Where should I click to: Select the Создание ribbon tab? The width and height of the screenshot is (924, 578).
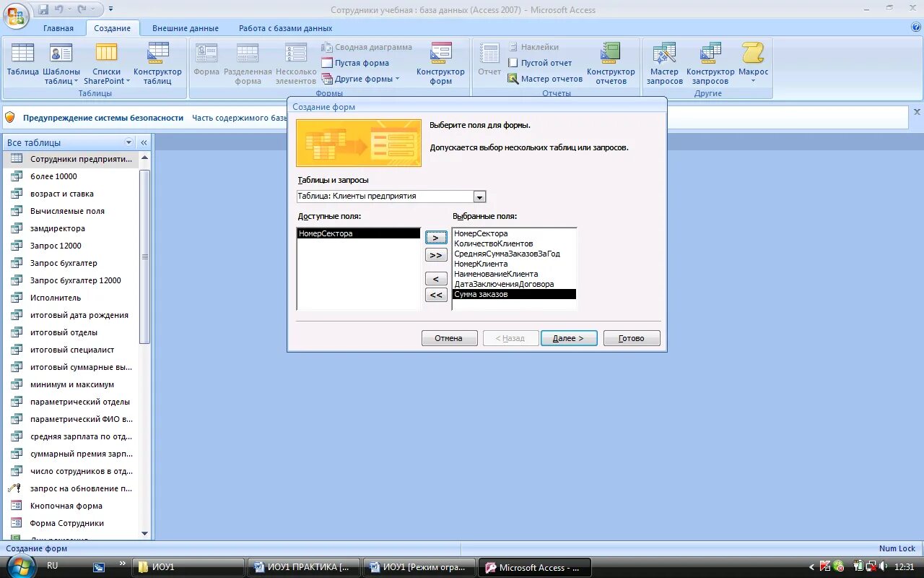(112, 28)
